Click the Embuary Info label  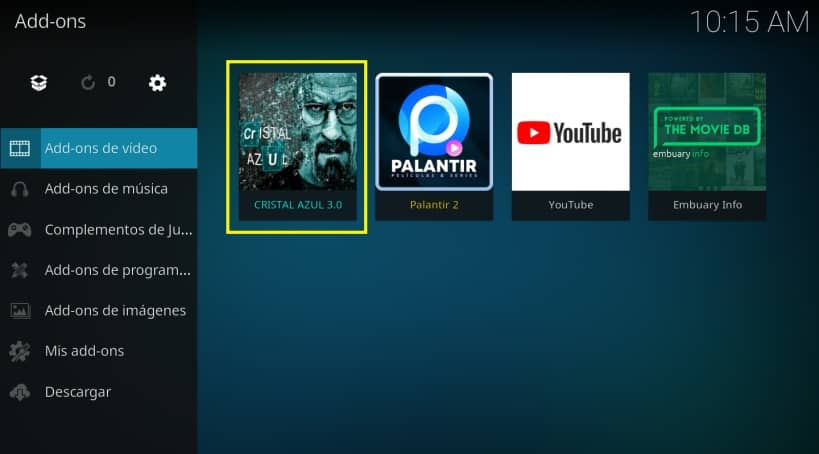click(707, 205)
